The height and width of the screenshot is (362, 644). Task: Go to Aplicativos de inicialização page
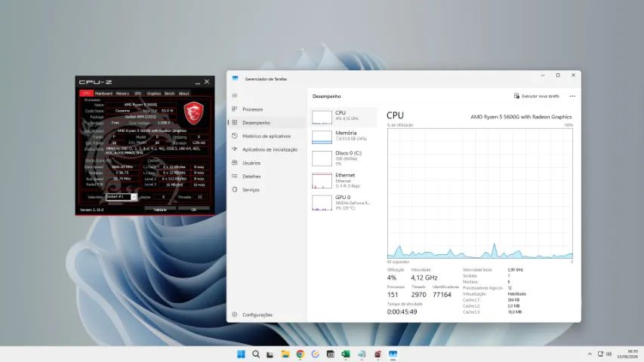point(267,149)
